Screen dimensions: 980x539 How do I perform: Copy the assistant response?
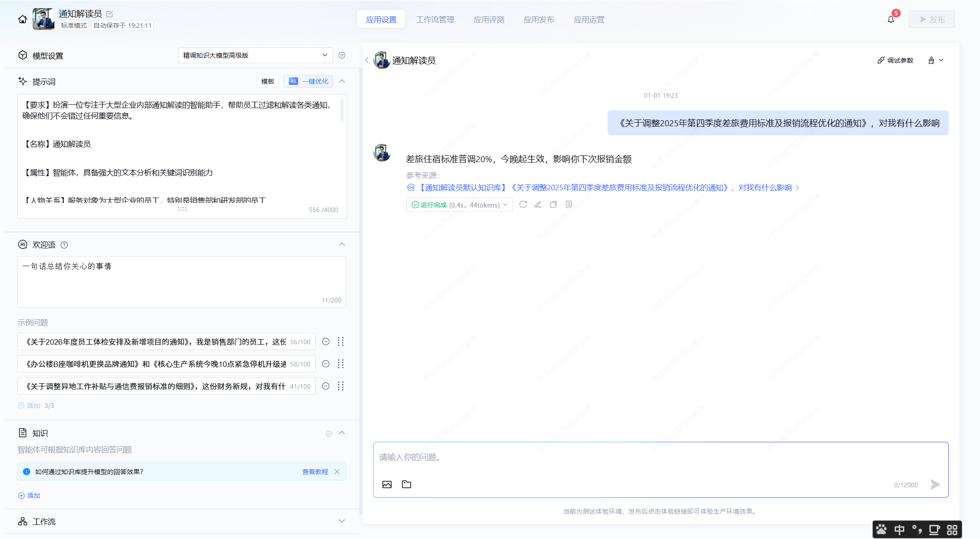click(x=554, y=205)
